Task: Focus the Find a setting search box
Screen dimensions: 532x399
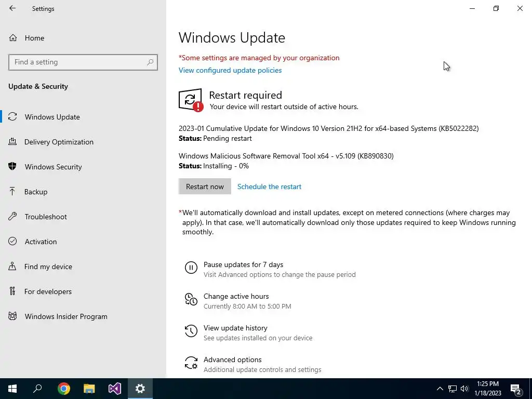Action: pos(83,62)
